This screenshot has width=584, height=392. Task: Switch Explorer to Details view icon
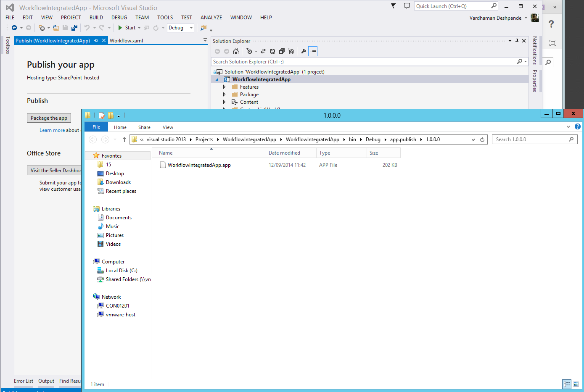[x=567, y=384]
